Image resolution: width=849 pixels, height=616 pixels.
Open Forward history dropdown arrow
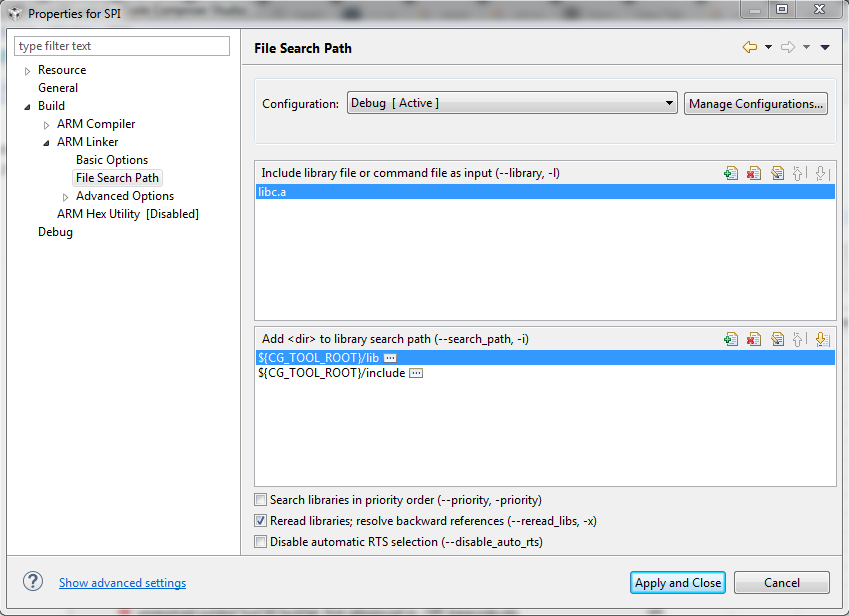point(806,47)
